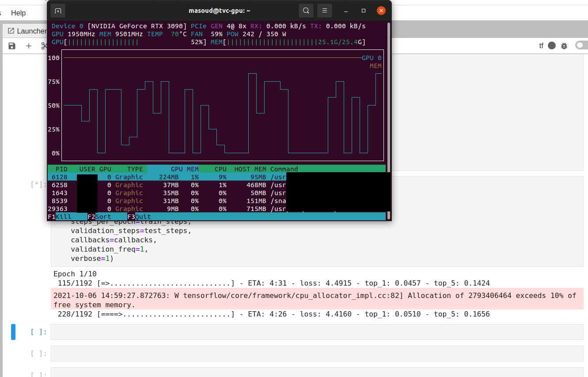Image resolution: width=588 pixels, height=377 pixels.
Task: Open the Help menu
Action: [18, 13]
